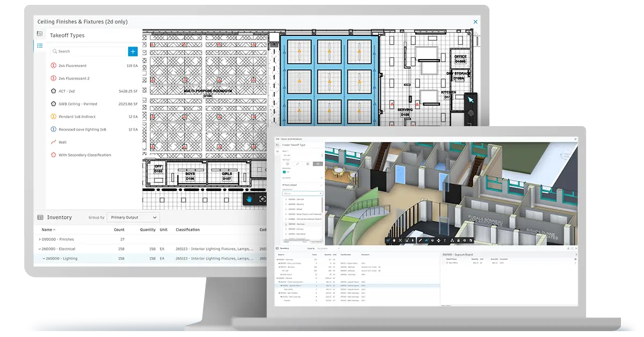Collapse the 265000 - Lighting row
Viewport: 644px width, 337px height.
44,259
